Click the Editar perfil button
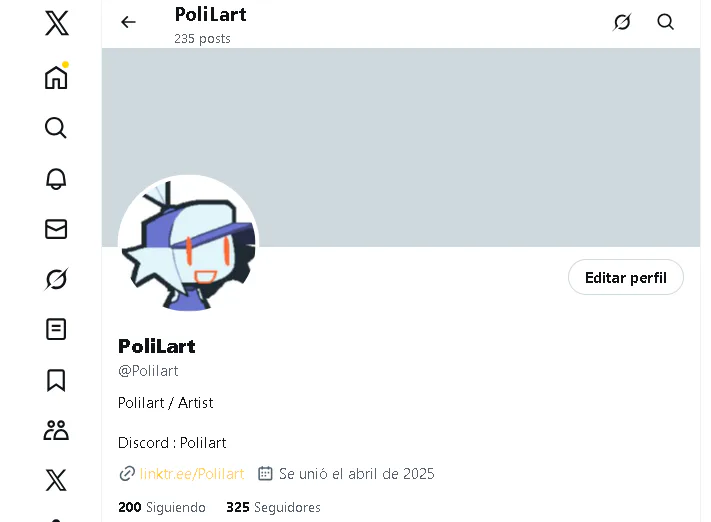Screen dimensions: 711x522 (x=625, y=278)
